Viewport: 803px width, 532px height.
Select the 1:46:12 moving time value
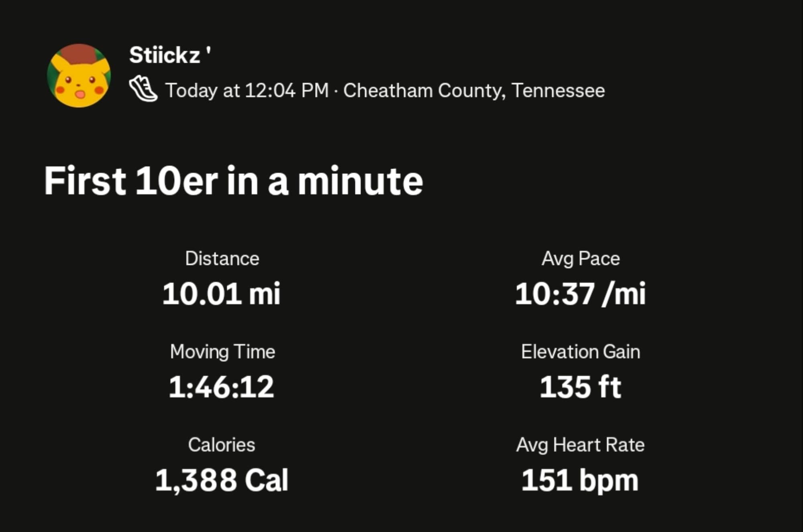[x=221, y=387]
